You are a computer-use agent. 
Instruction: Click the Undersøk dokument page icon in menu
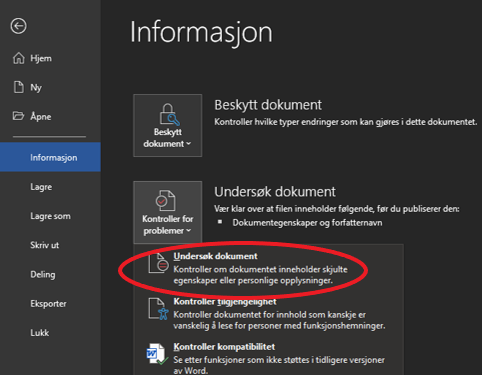(x=158, y=263)
